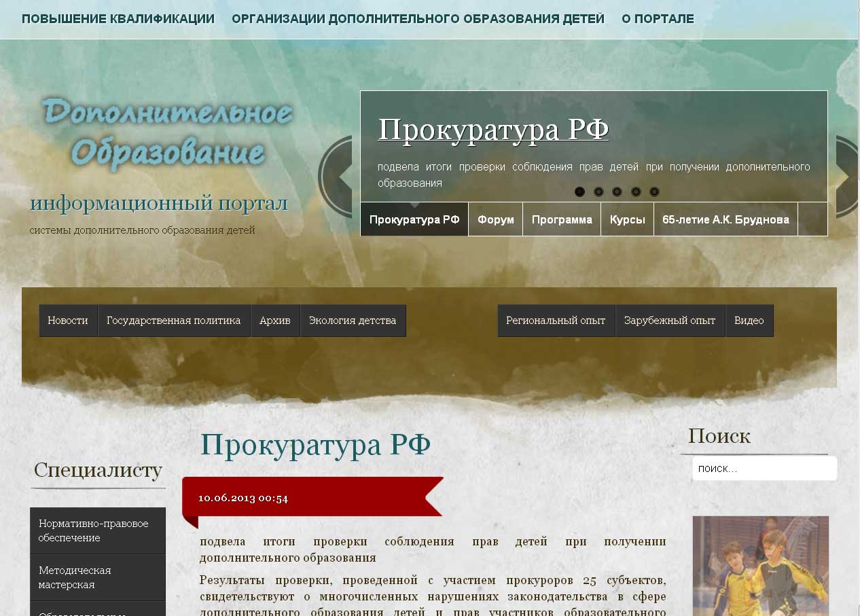
Task: Focus the поиск search field
Action: (x=764, y=468)
